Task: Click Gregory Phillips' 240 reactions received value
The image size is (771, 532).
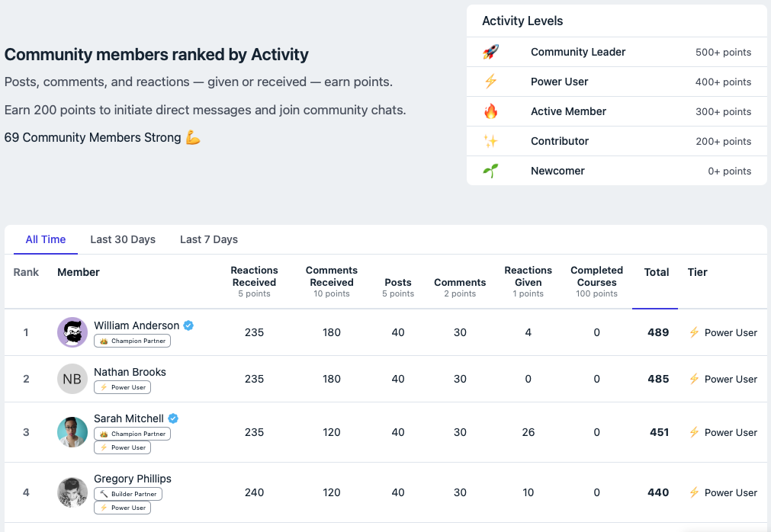Action: pyautogui.click(x=254, y=492)
